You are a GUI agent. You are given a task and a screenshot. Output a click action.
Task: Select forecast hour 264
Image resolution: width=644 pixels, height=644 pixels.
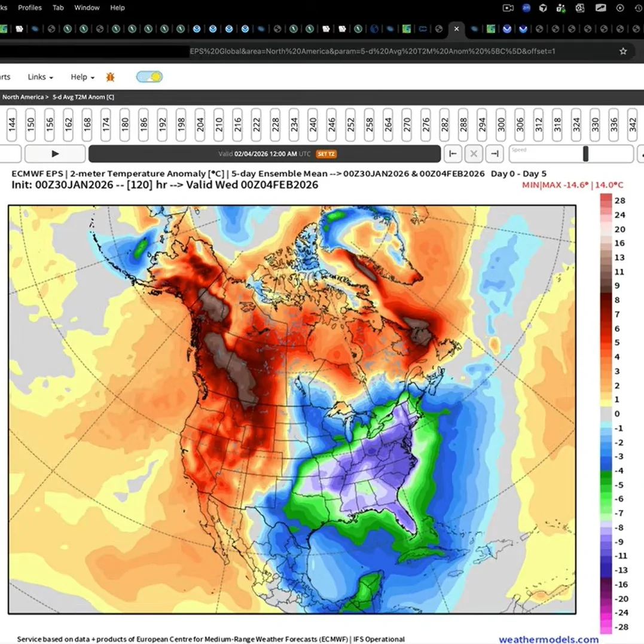tap(388, 124)
